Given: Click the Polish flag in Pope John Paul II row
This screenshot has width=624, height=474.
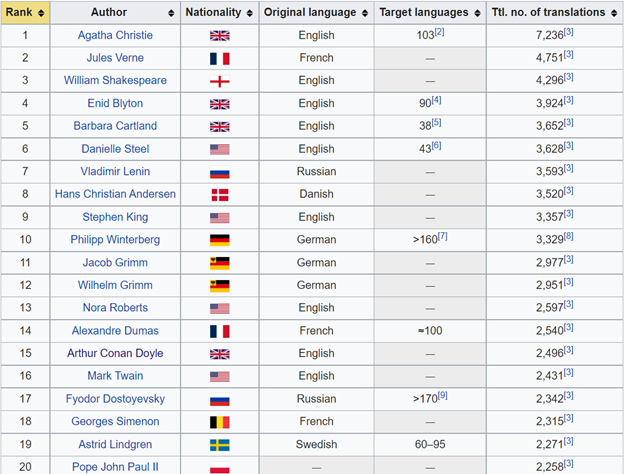Looking at the screenshot, I should click(x=220, y=468).
